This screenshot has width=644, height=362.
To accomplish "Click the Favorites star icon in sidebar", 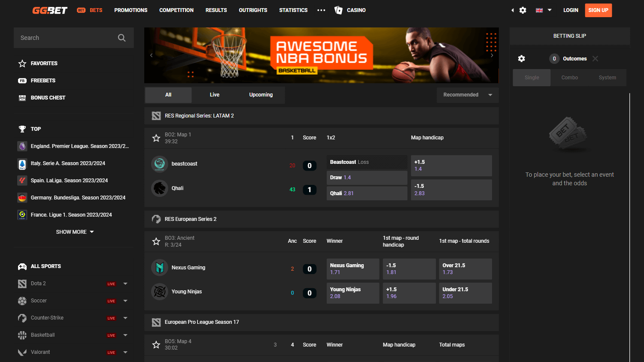I will 22,63.
